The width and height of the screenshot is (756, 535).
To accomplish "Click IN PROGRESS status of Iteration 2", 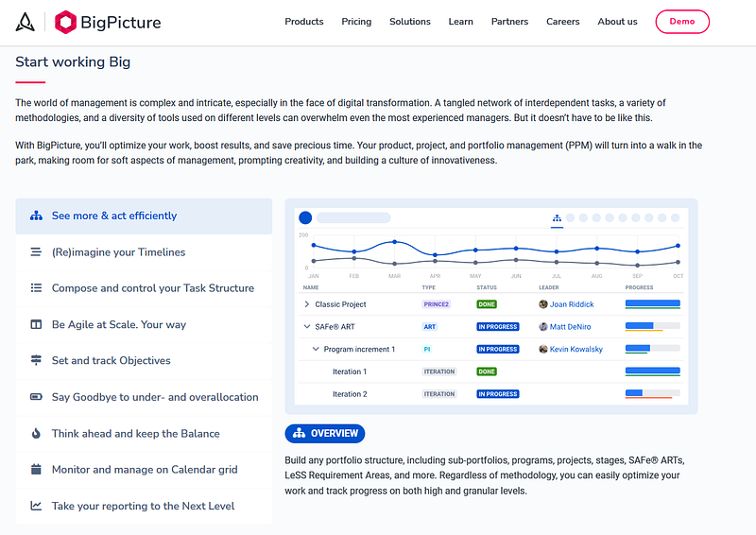I will pos(498,394).
